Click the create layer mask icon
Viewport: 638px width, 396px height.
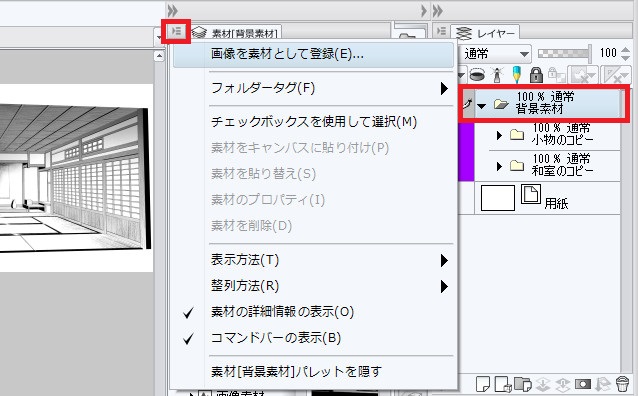coord(582,384)
